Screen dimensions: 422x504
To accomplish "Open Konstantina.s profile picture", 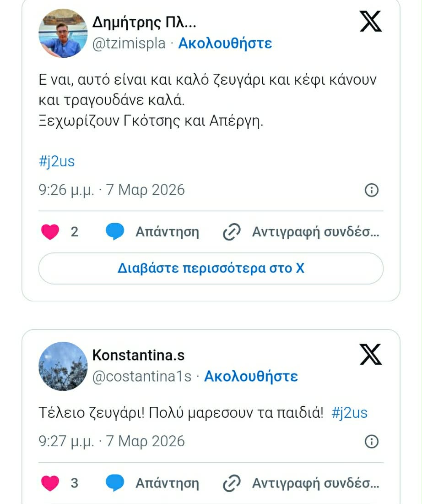I will tap(63, 366).
